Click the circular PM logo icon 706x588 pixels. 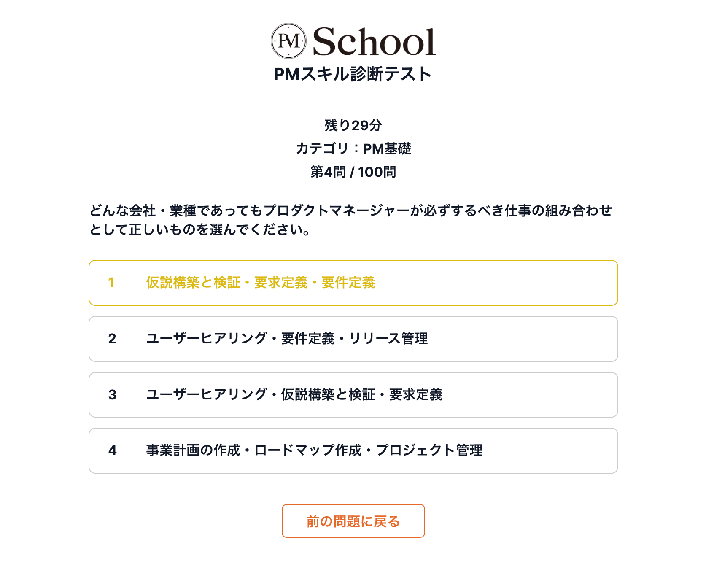point(288,41)
